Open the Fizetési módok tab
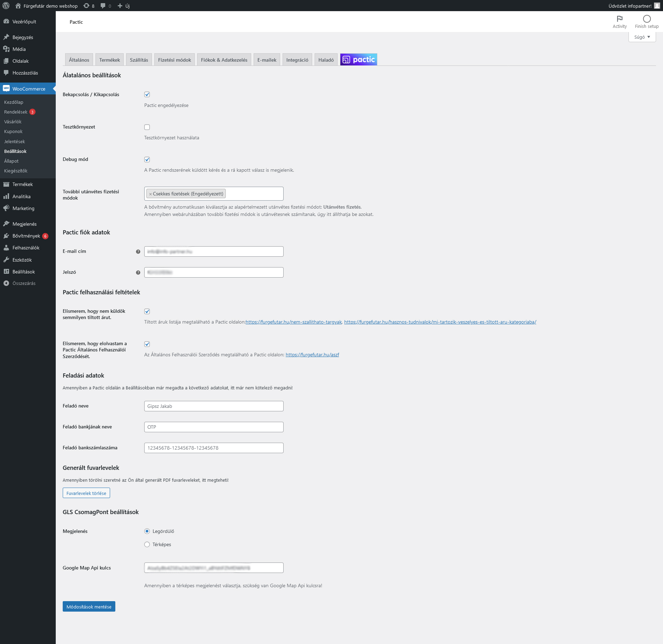Image resolution: width=663 pixels, height=644 pixels. pyautogui.click(x=175, y=60)
